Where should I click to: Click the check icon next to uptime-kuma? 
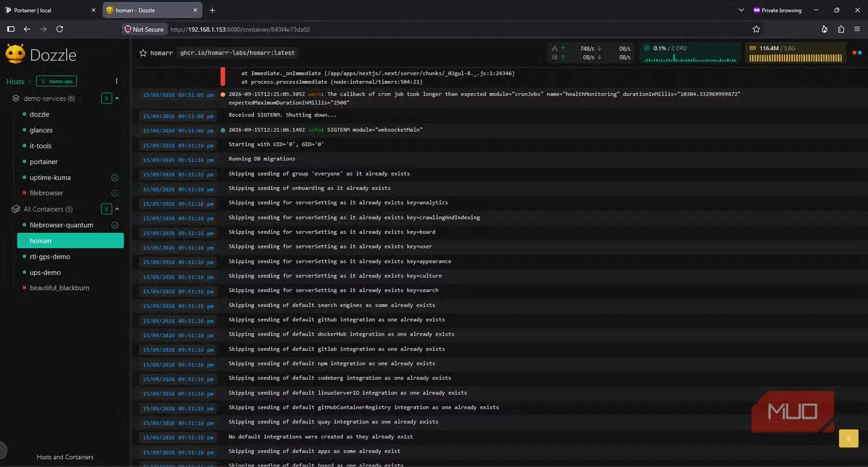[x=115, y=177]
